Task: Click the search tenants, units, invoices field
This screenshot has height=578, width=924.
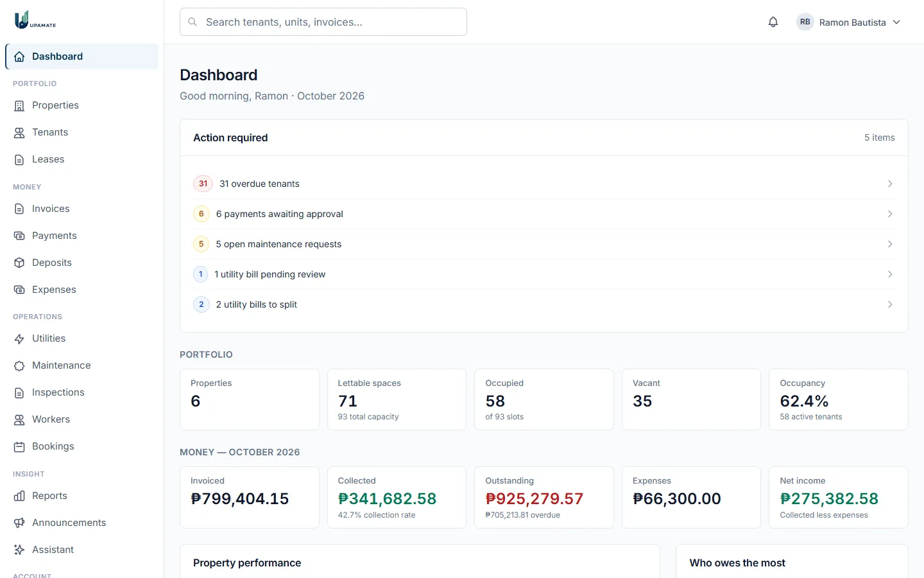Action: point(323,22)
